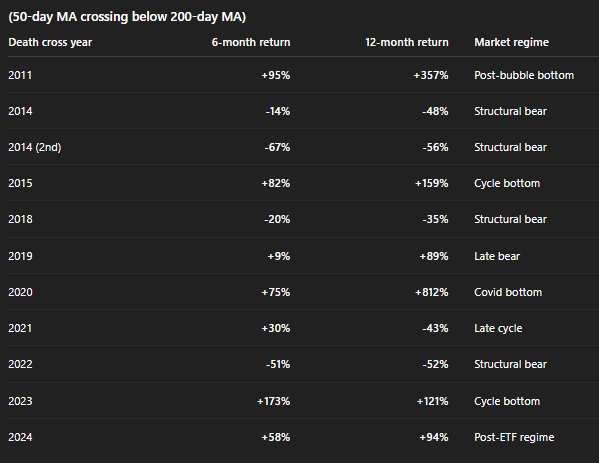Viewport: 599px width, 463px height.
Task: Click the Post-bubble bottom regime cell
Action: [x=524, y=75]
